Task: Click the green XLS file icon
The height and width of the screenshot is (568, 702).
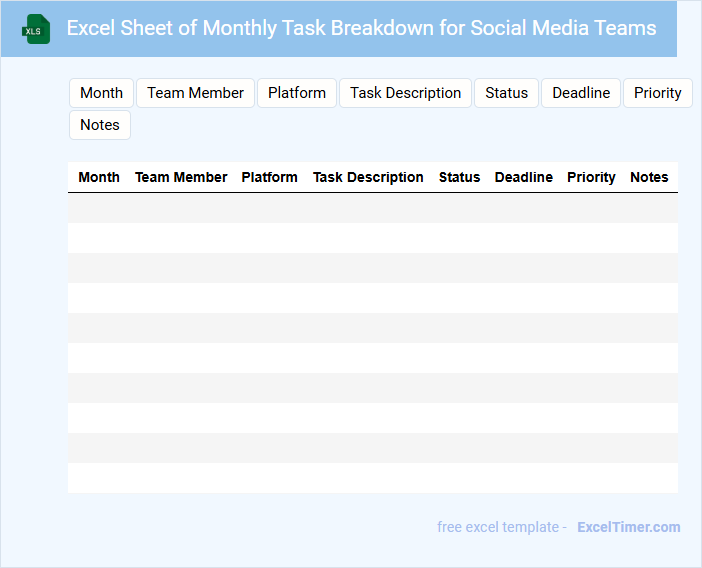Action: tap(36, 29)
